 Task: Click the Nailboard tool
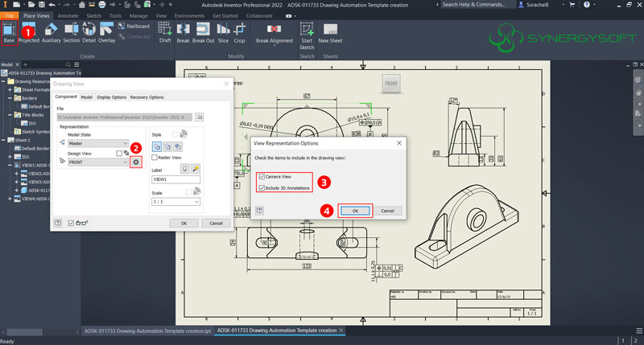[x=134, y=26]
